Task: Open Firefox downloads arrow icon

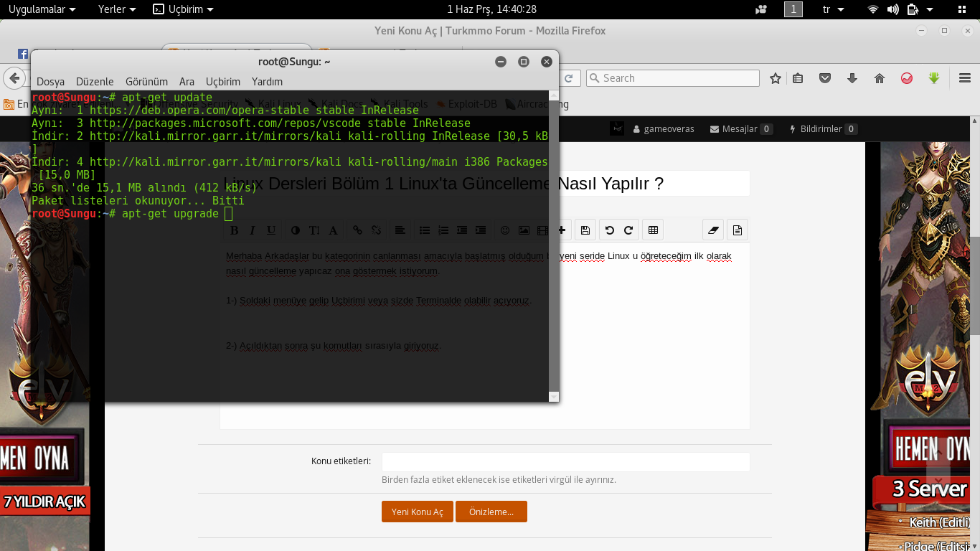Action: (x=852, y=78)
